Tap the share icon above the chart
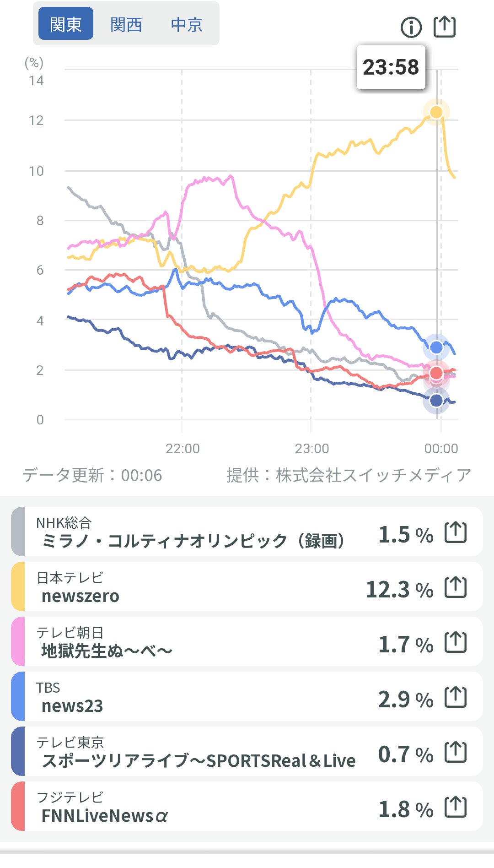This screenshot has height=868, width=494. 444,27
